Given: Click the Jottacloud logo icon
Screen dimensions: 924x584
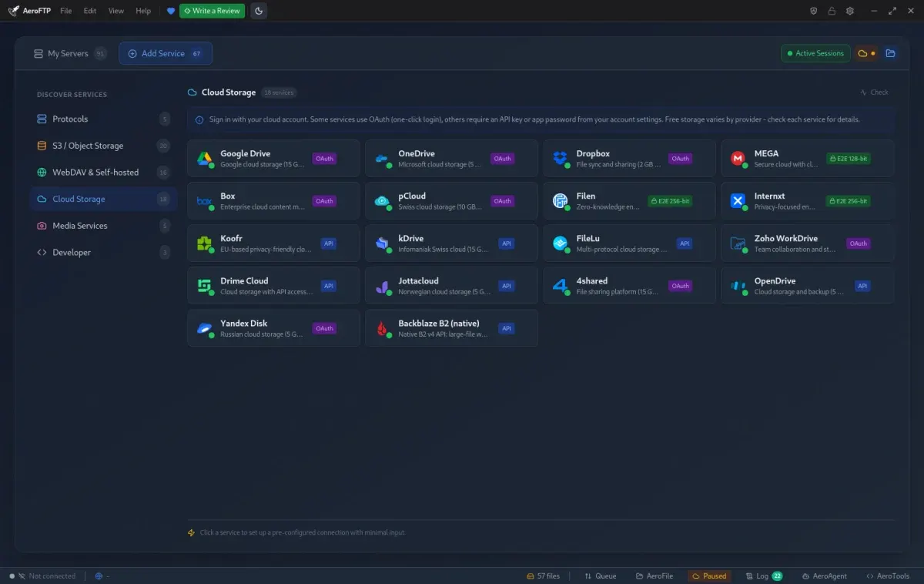Looking at the screenshot, I should tap(382, 286).
